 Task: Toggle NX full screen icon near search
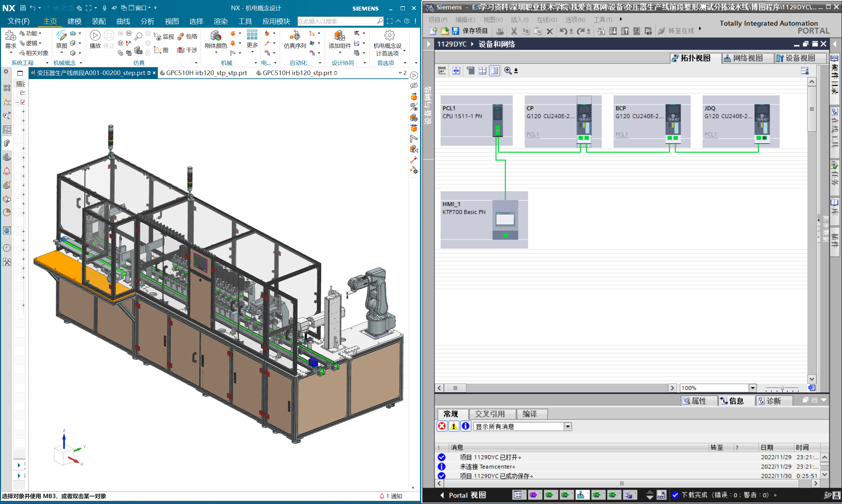[x=390, y=21]
